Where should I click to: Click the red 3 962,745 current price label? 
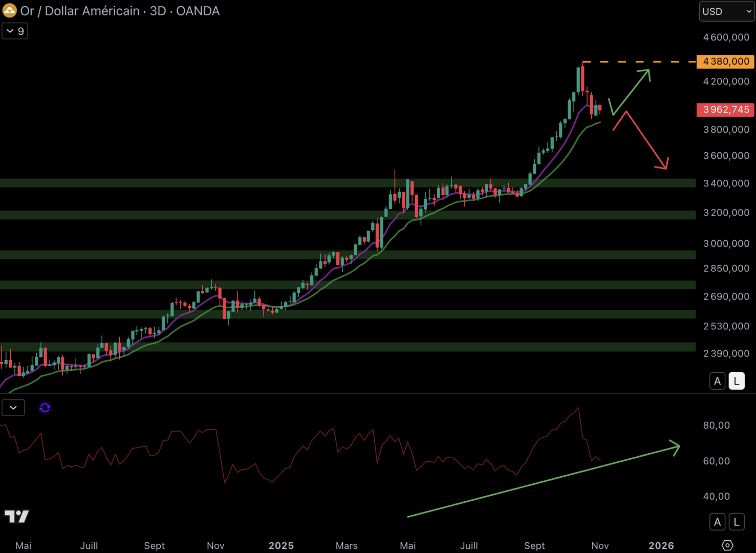(725, 110)
